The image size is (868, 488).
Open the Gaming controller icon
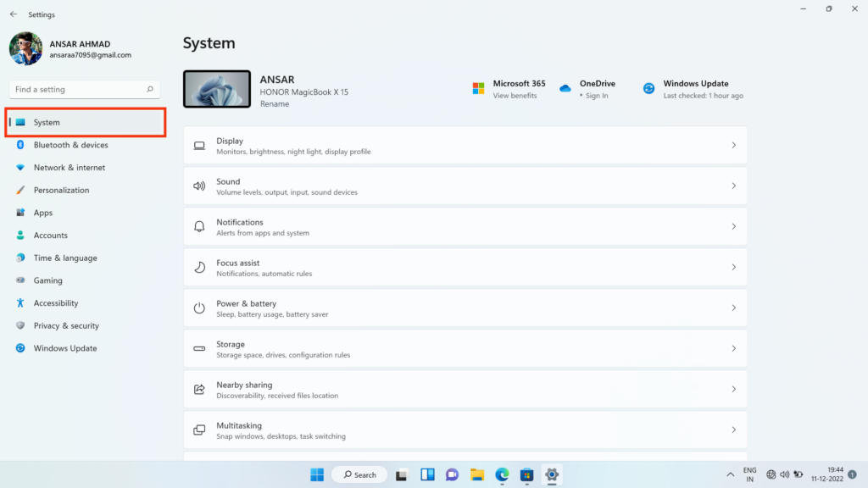click(x=20, y=280)
